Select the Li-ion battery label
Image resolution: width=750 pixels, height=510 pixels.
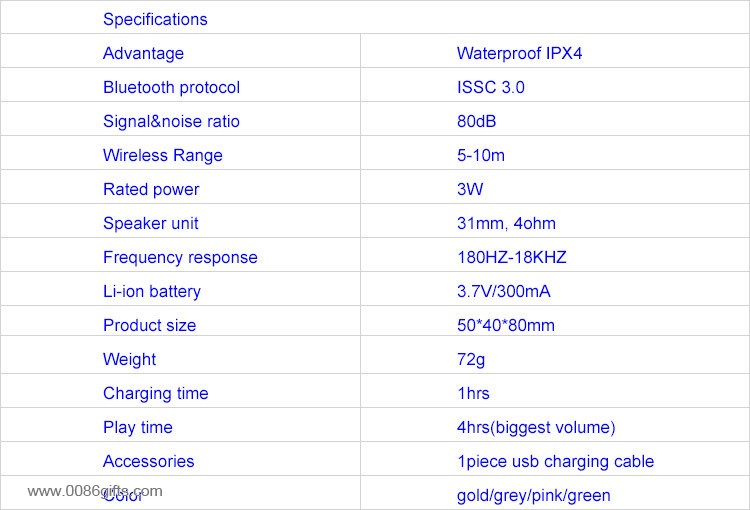point(151,291)
